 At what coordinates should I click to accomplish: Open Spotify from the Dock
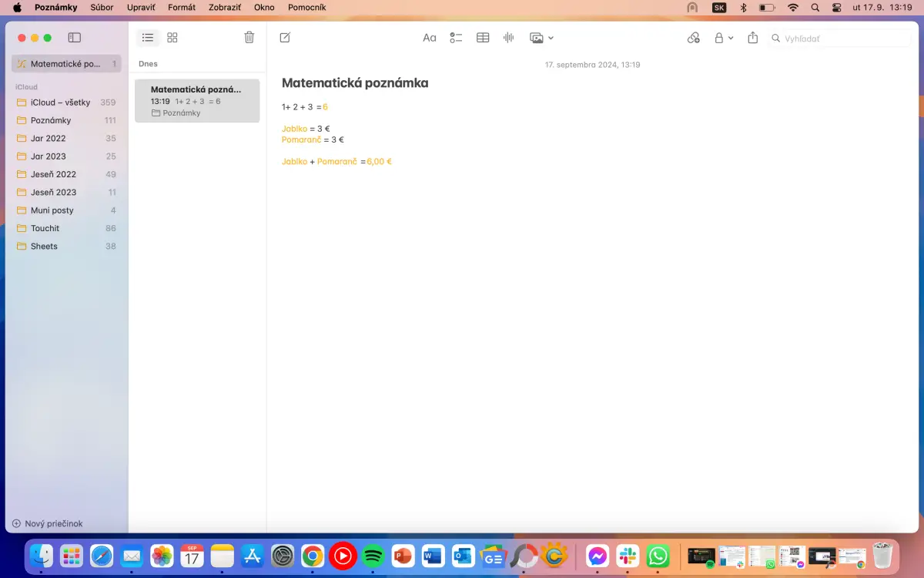[373, 555]
